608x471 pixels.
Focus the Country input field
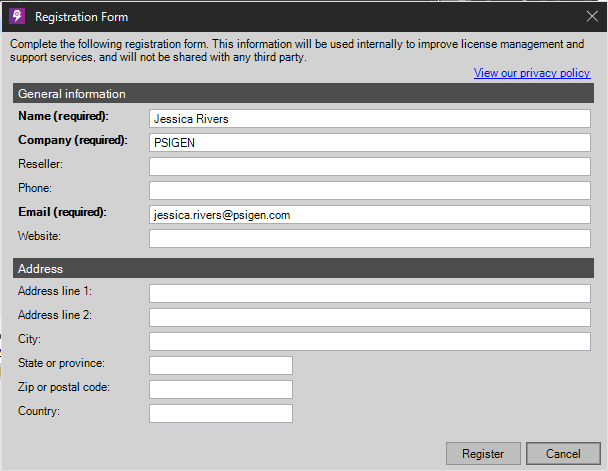(x=221, y=414)
